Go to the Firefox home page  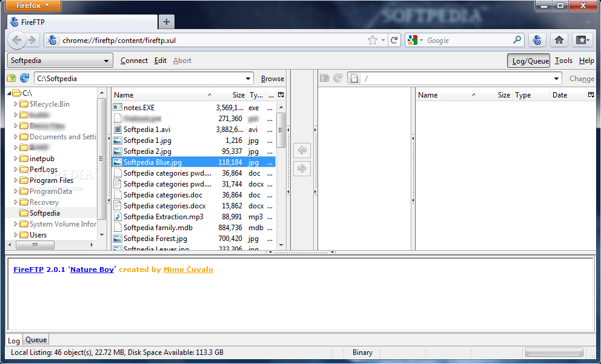[x=559, y=40]
